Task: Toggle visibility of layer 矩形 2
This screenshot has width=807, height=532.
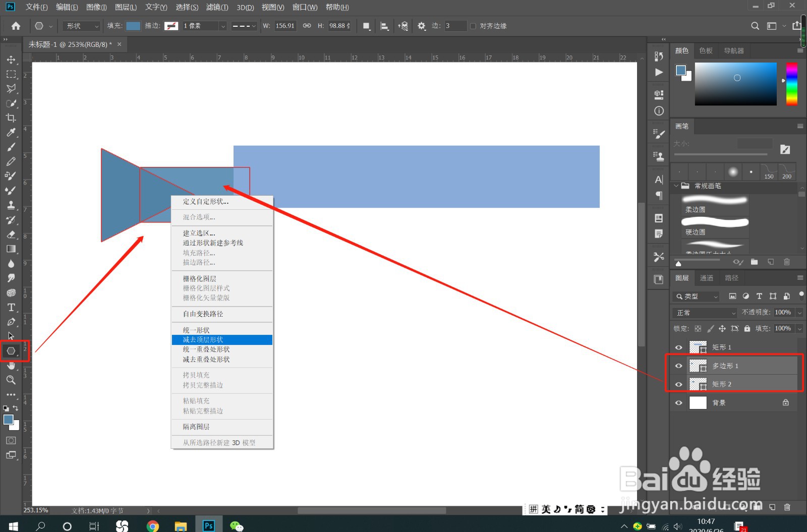Action: pos(679,384)
